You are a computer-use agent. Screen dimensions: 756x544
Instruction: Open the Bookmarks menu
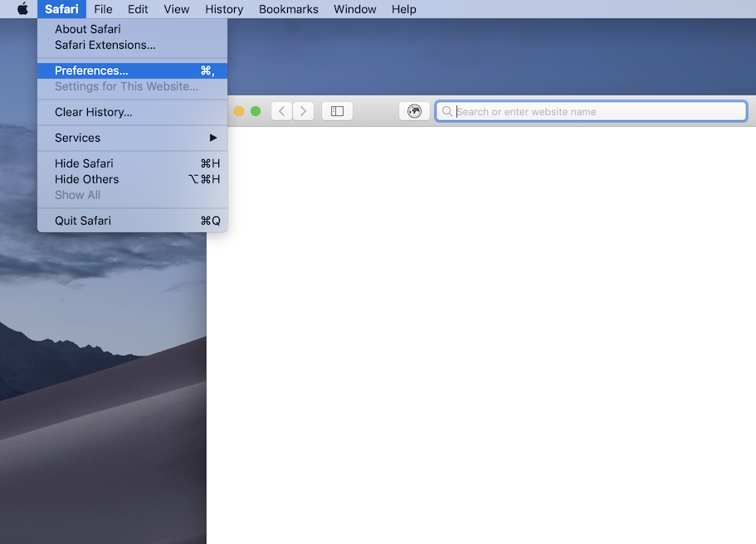(288, 9)
